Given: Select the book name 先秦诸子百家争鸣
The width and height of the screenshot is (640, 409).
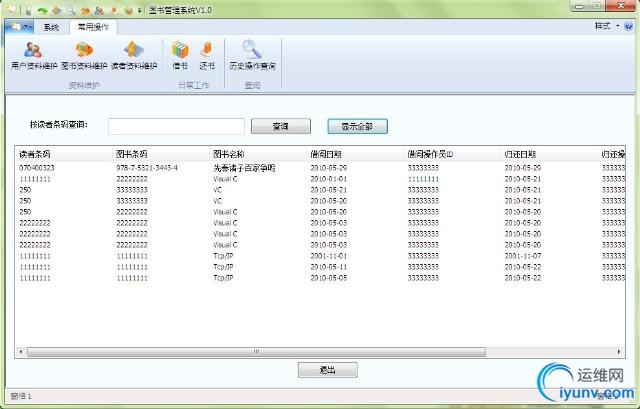Looking at the screenshot, I should pos(244,168).
